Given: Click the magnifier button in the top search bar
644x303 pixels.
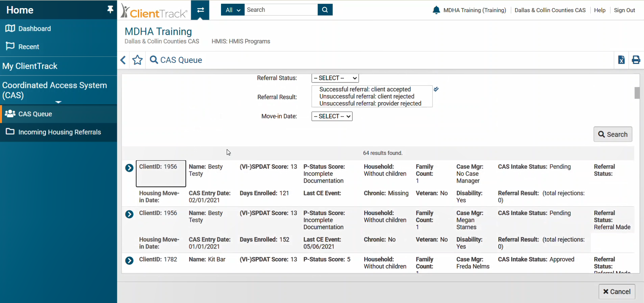Looking at the screenshot, I should coord(325,10).
